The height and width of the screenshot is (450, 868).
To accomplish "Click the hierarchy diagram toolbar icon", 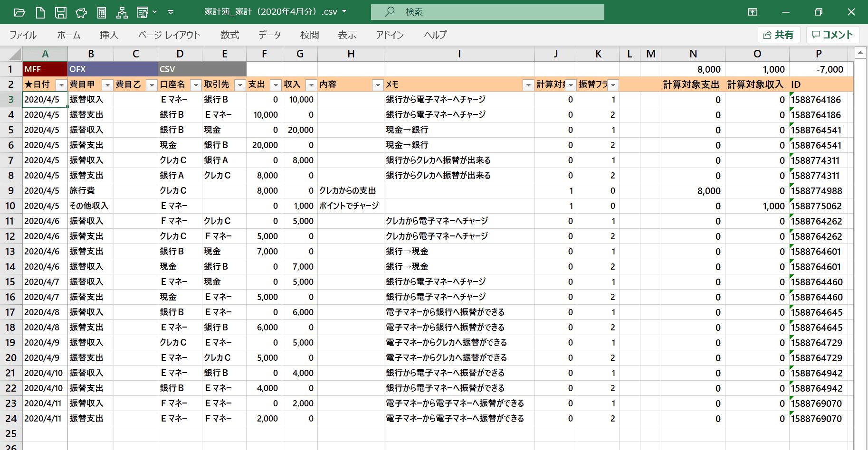I will pos(122,12).
